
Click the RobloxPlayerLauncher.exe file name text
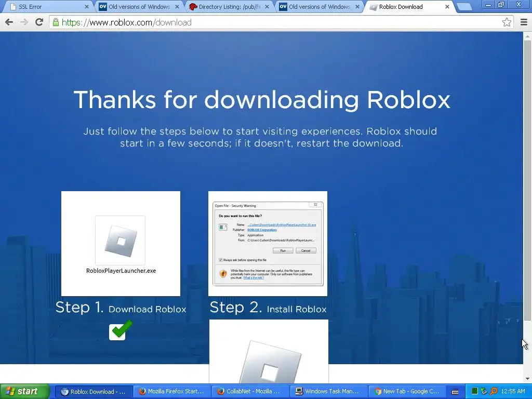121,271
